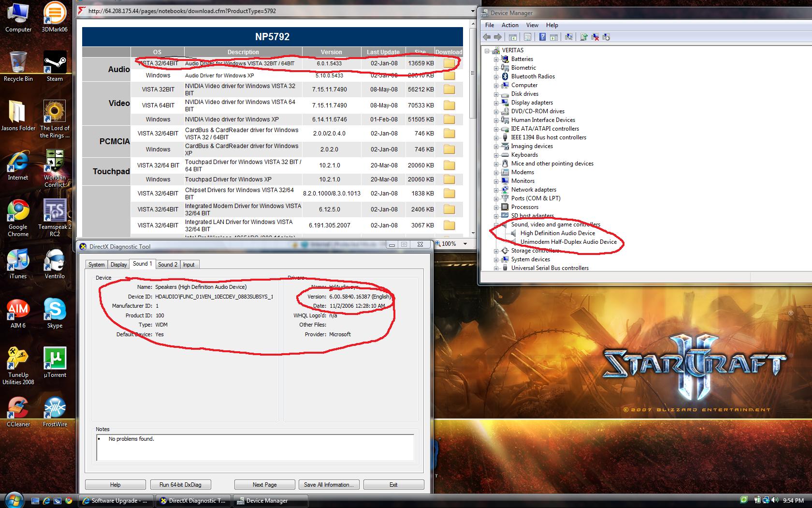Click Show Desktop in Quick Launch

[35, 501]
